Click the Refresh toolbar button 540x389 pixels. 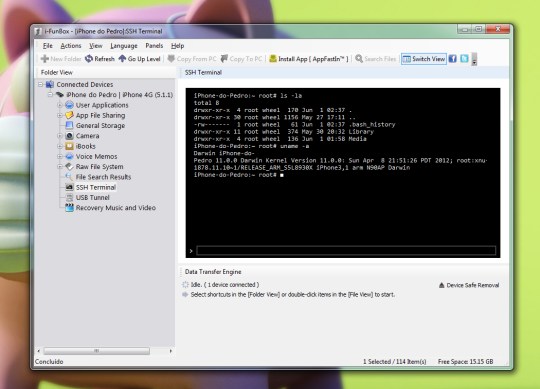[x=100, y=59]
